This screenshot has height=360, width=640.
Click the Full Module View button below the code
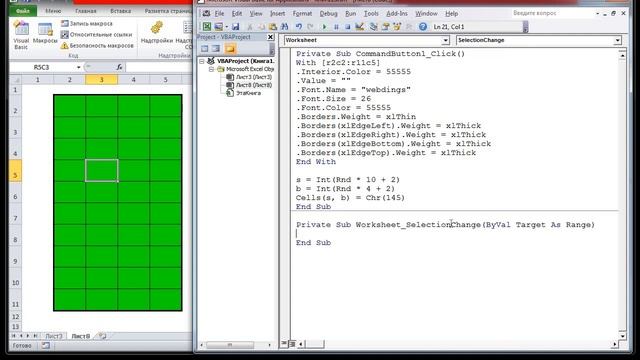click(292, 344)
